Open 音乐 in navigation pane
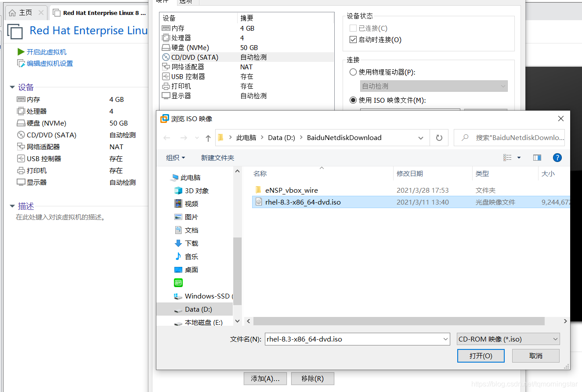Viewport: 582px width, 392px height. (x=187, y=256)
